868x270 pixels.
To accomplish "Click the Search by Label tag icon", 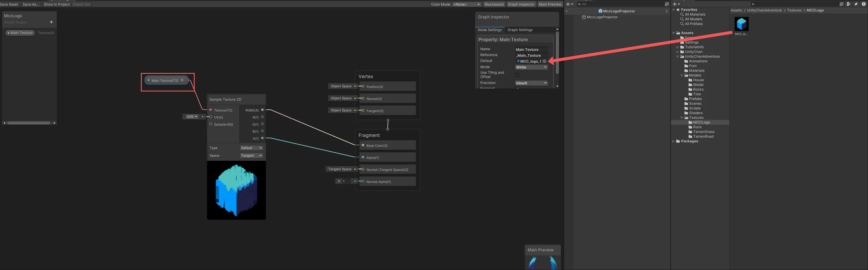I will coord(856,4).
